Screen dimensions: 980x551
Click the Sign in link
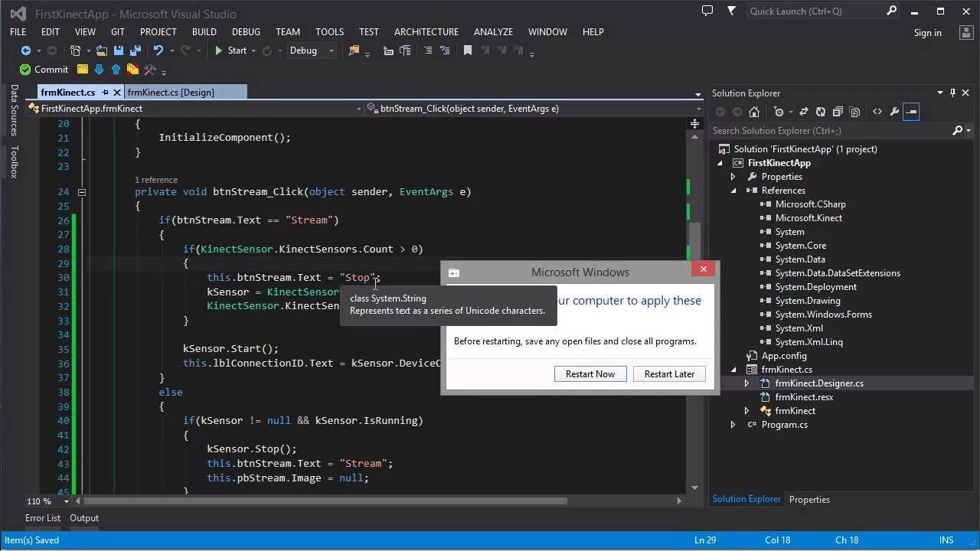tap(927, 33)
